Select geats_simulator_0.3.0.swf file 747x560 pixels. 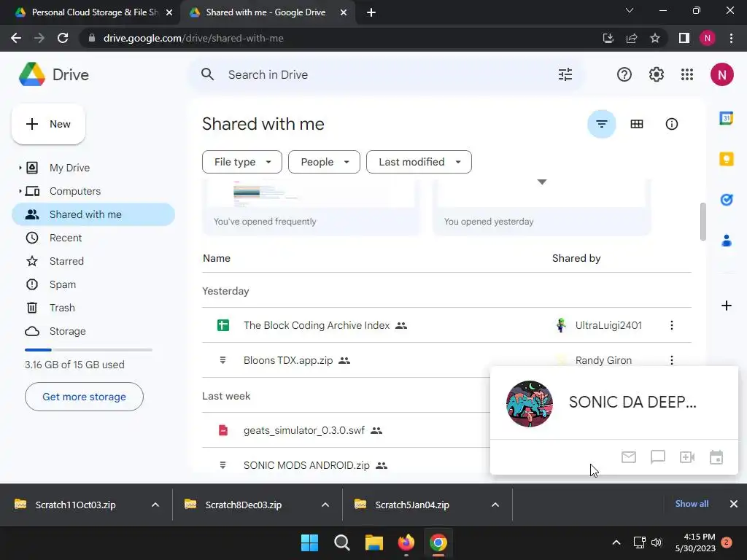point(304,430)
